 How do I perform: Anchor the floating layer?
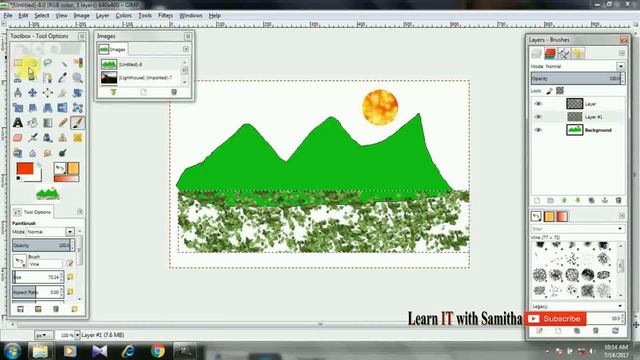(x=605, y=200)
